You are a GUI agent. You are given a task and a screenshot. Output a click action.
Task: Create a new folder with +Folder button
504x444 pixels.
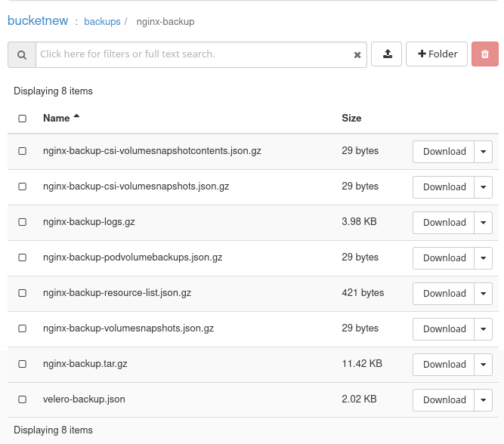[437, 54]
